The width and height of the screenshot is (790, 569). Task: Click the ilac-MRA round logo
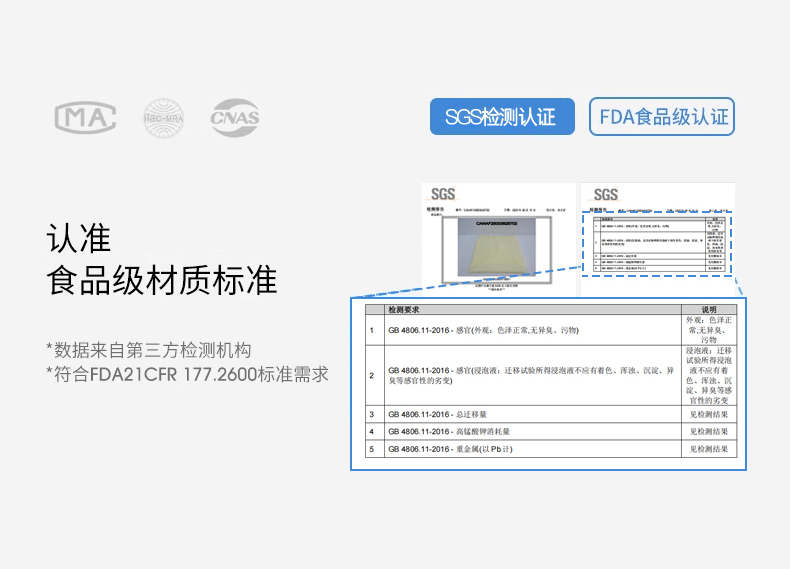pos(162,117)
